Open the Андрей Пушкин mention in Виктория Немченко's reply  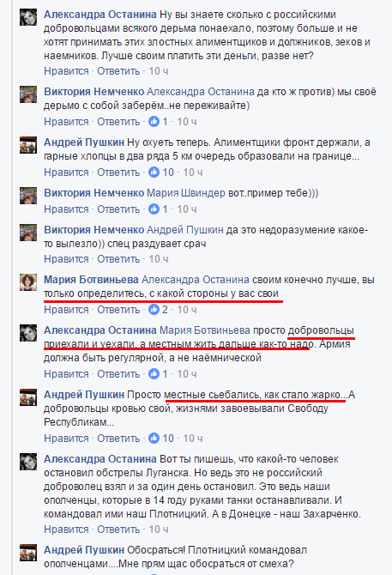[185, 230]
